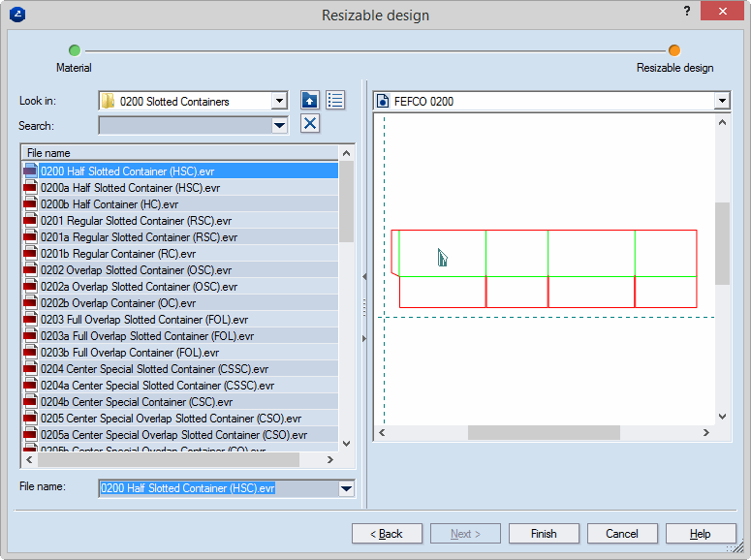Screen dimensions: 751x560
Task: Select 0204 Center Special Slotted Container (CSSC).evr
Action: [x=154, y=369]
